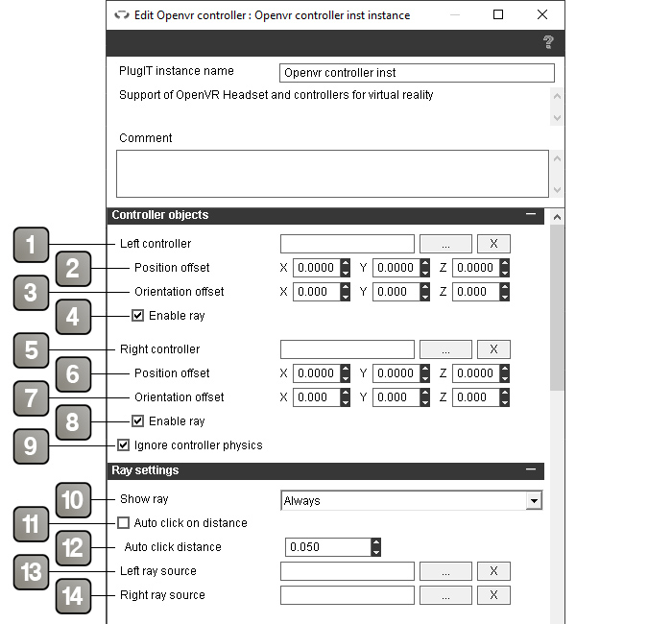Increase Left controller Position offset Z
The image size is (672, 624).
505,263
